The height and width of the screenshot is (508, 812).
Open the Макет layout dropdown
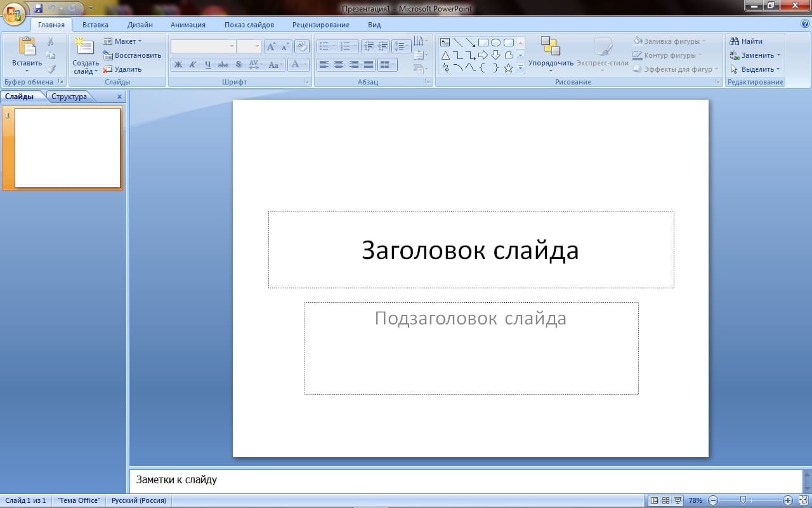pos(122,41)
